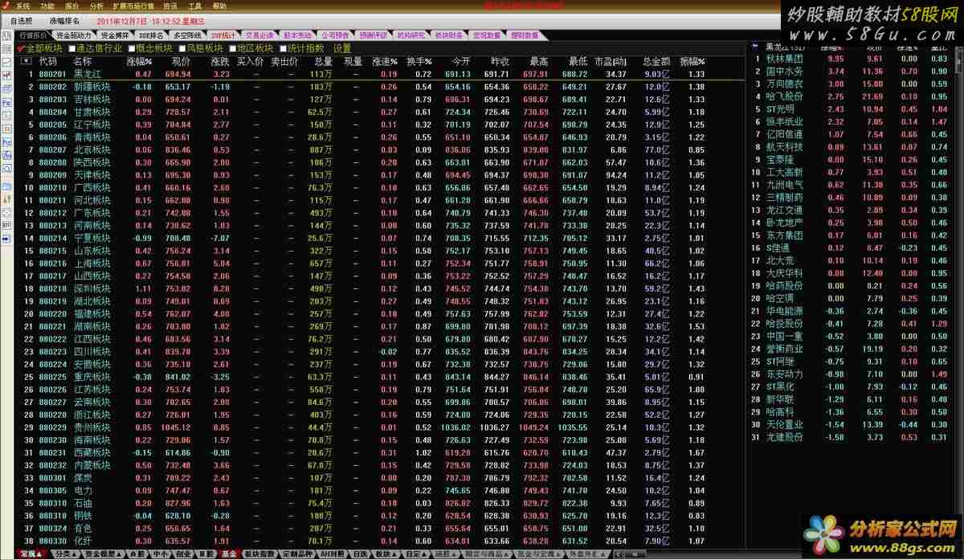Expand the 分类▲ bottom menu

pos(66,554)
